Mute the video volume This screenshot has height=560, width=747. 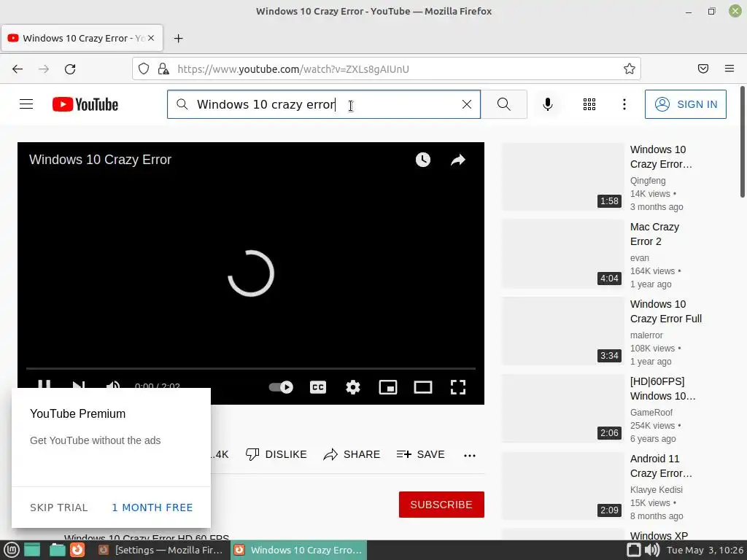click(x=113, y=385)
